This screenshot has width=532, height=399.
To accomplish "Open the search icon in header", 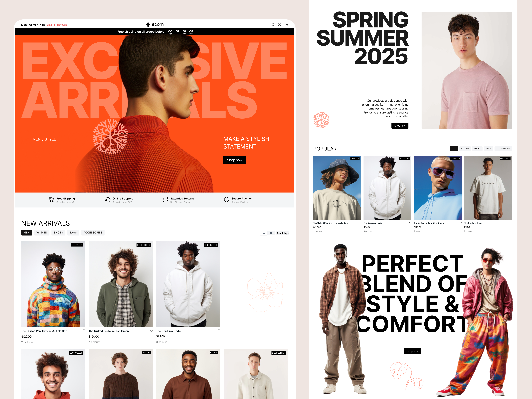I will click(x=273, y=25).
